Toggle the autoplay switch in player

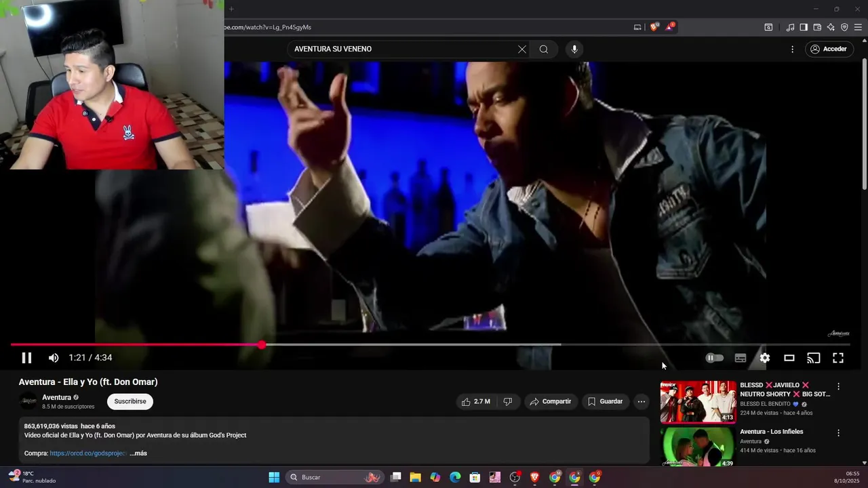(715, 358)
